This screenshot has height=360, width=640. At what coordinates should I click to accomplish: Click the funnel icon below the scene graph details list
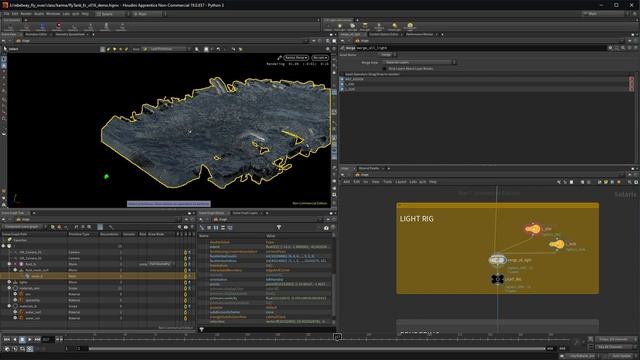coord(202,329)
